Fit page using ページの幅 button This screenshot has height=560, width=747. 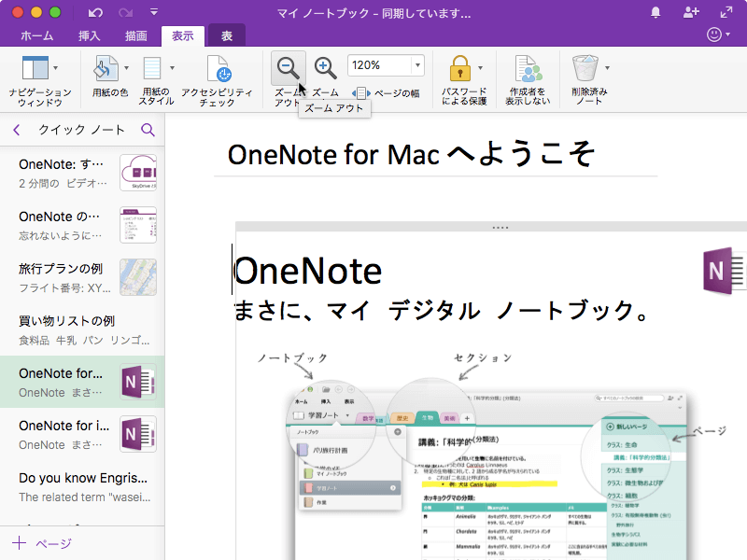click(386, 92)
